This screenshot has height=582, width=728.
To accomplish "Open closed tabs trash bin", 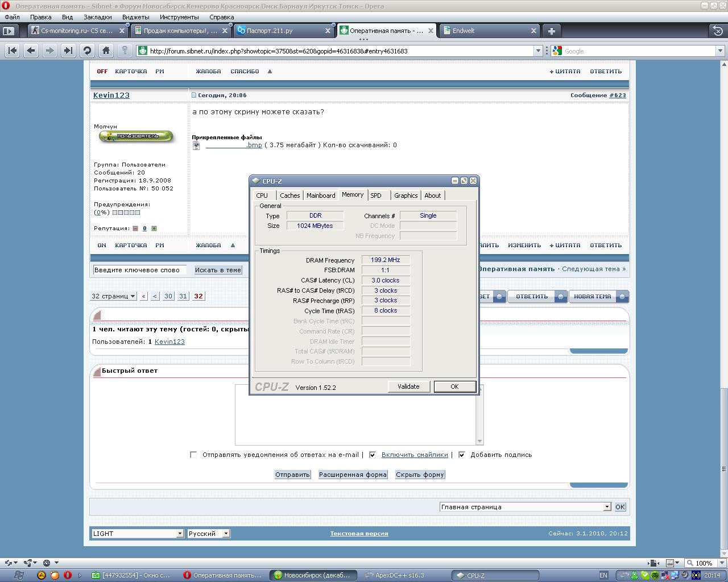I will [x=718, y=31].
